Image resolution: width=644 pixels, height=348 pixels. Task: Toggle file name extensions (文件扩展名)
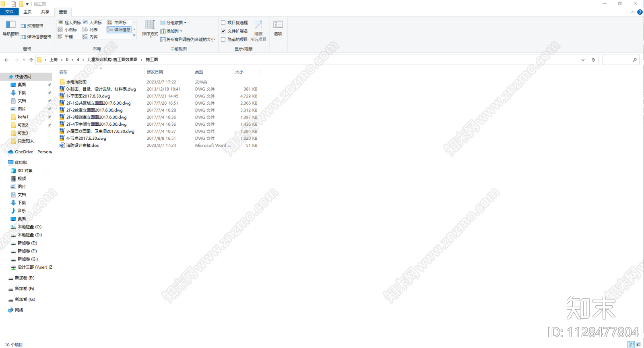(x=234, y=31)
